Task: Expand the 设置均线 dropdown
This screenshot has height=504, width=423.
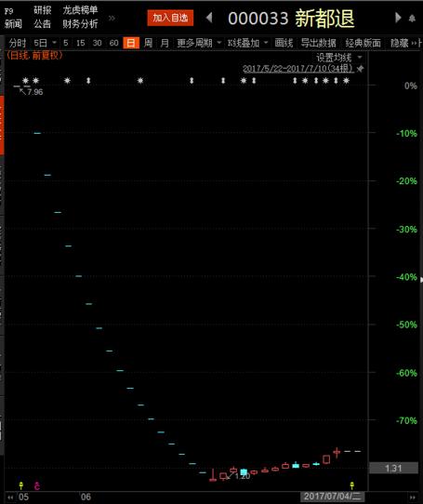Action: tap(339, 58)
